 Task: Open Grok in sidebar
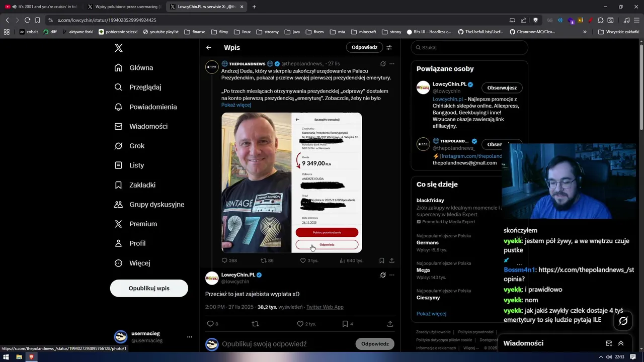click(130, 146)
